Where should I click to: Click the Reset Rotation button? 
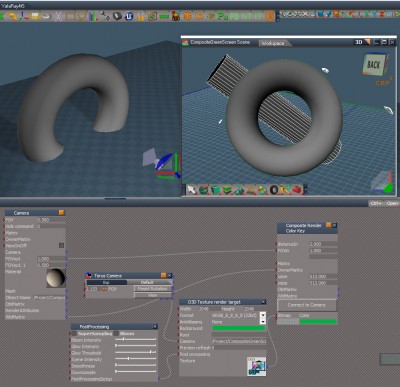point(153,289)
